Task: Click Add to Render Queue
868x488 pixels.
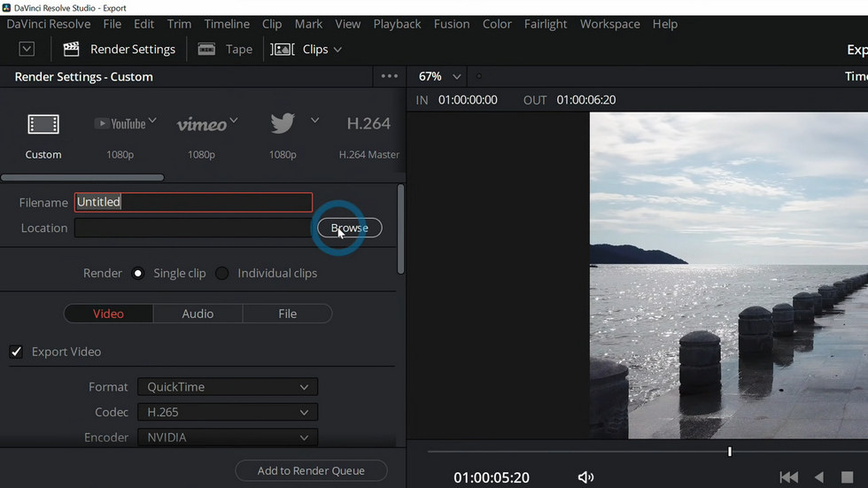Action: click(311, 471)
